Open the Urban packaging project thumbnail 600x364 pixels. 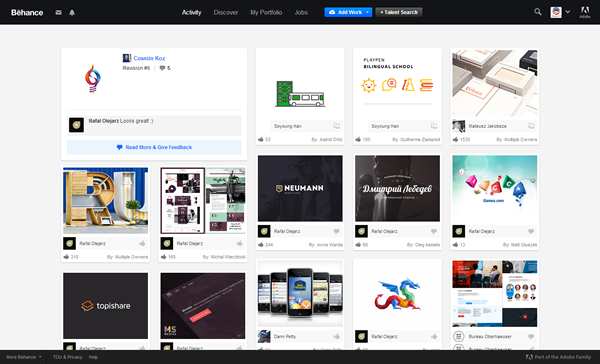[495, 83]
